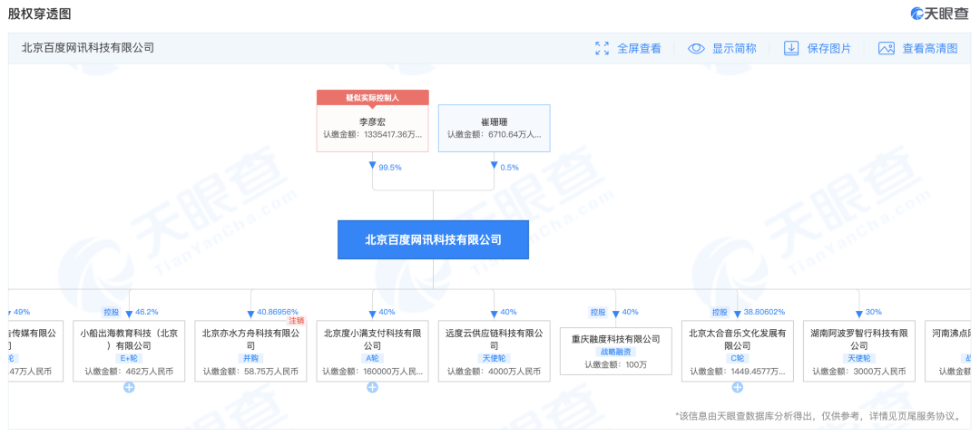Click the eye icon for short names
The image size is (980, 436).
coord(696,48)
